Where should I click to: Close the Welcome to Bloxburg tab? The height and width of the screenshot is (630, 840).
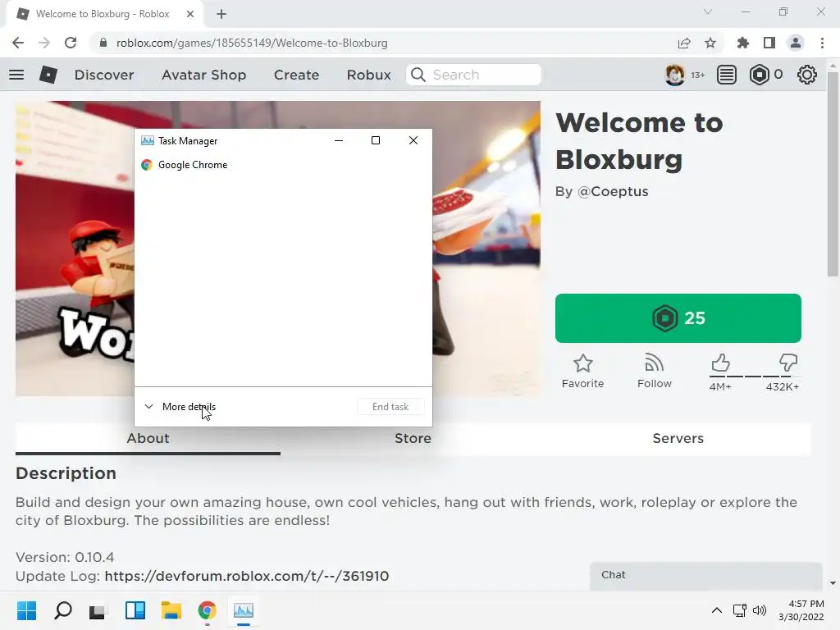(190, 14)
